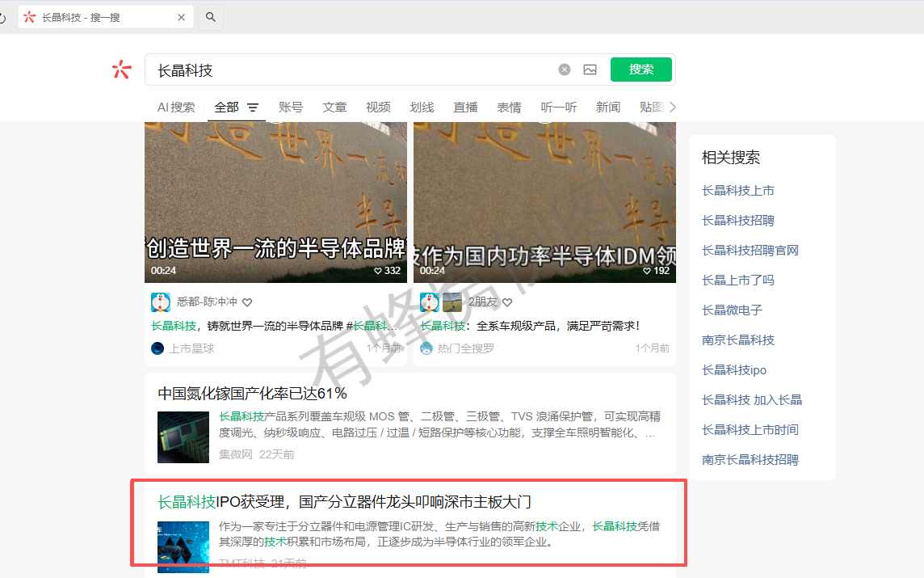Click the green 搜索 button

pyautogui.click(x=641, y=70)
